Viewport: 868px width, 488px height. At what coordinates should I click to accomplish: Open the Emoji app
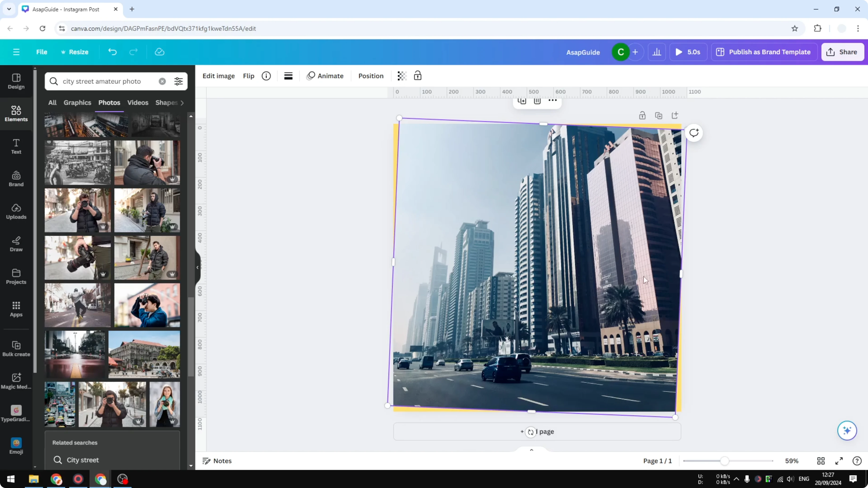point(16,446)
